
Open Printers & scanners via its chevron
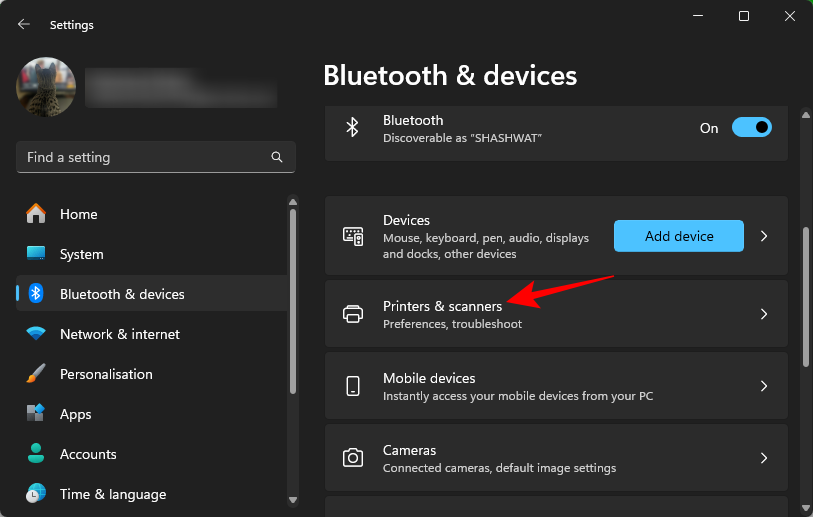(x=764, y=314)
